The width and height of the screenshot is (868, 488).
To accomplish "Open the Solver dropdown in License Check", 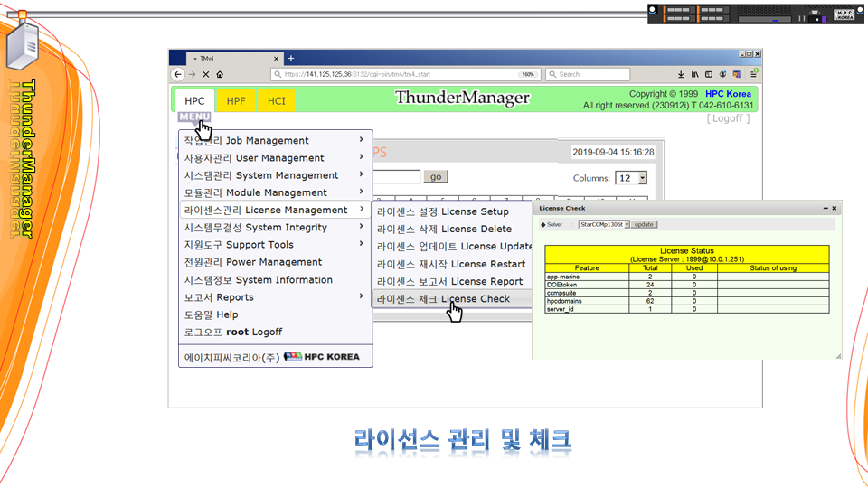I will (x=602, y=224).
